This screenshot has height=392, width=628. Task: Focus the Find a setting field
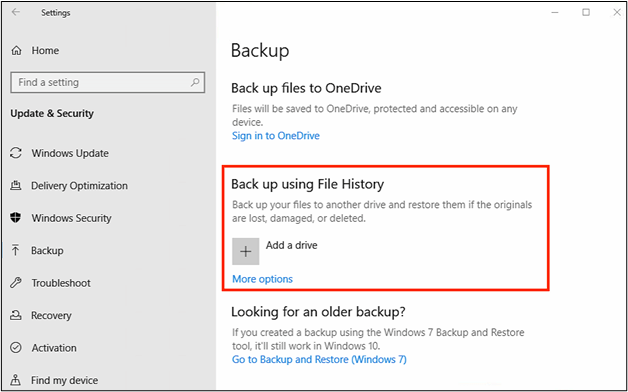click(x=108, y=82)
